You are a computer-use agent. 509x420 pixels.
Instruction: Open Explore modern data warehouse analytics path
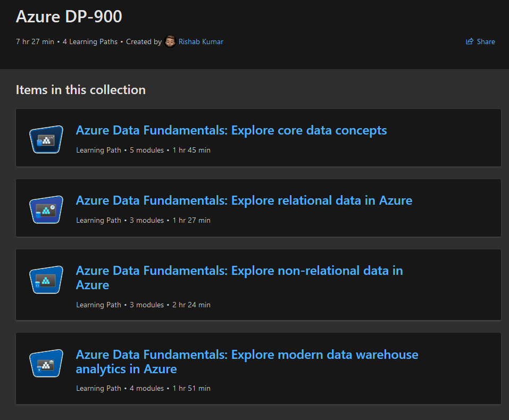[247, 362]
